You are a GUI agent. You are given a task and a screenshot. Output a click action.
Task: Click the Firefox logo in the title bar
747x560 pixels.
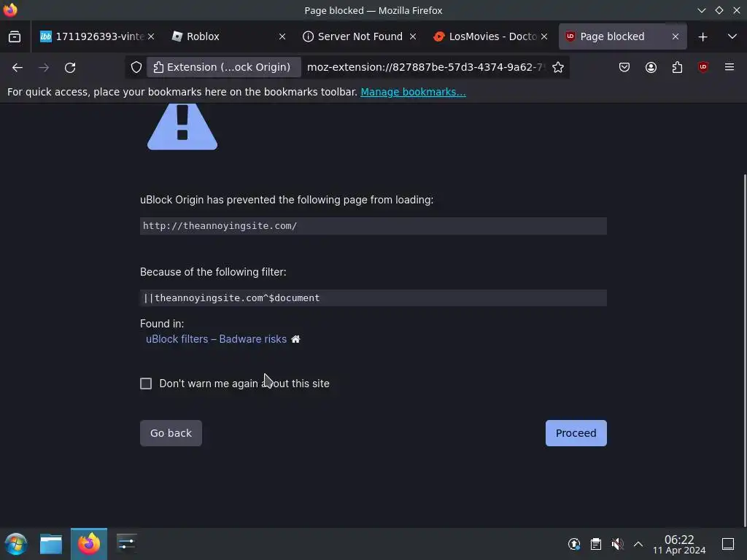coord(10,10)
